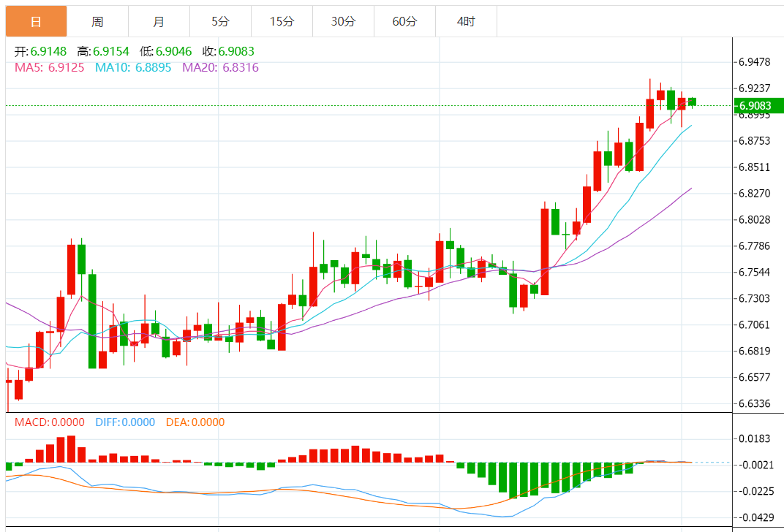
Task: Click the 6.6336 price axis label
Action: [x=755, y=403]
